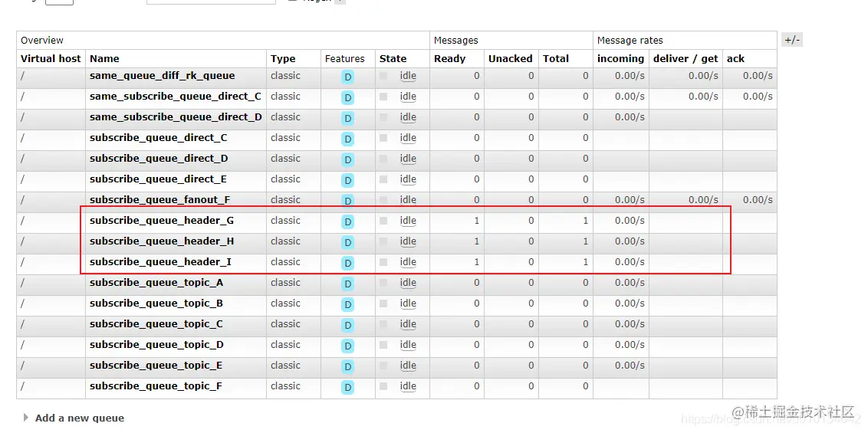Open the subscribe_queue_topic_F queue link
Viewport: 868px width, 433px height.
point(156,386)
